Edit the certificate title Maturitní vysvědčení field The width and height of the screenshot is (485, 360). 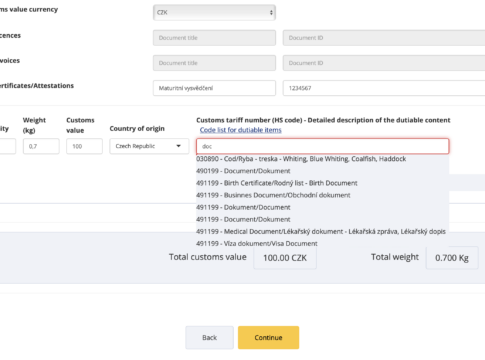click(214, 88)
